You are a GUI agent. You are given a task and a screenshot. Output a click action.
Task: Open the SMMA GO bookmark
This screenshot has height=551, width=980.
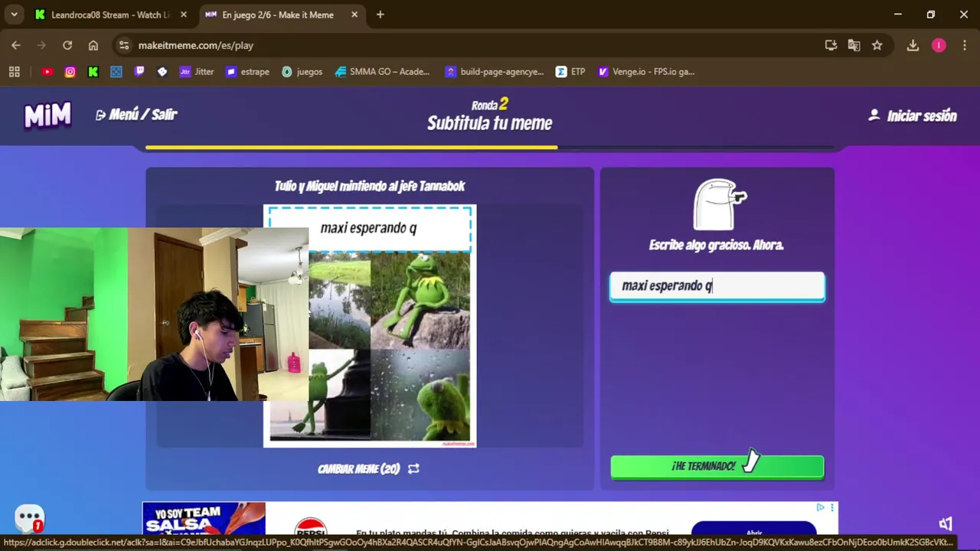(383, 72)
